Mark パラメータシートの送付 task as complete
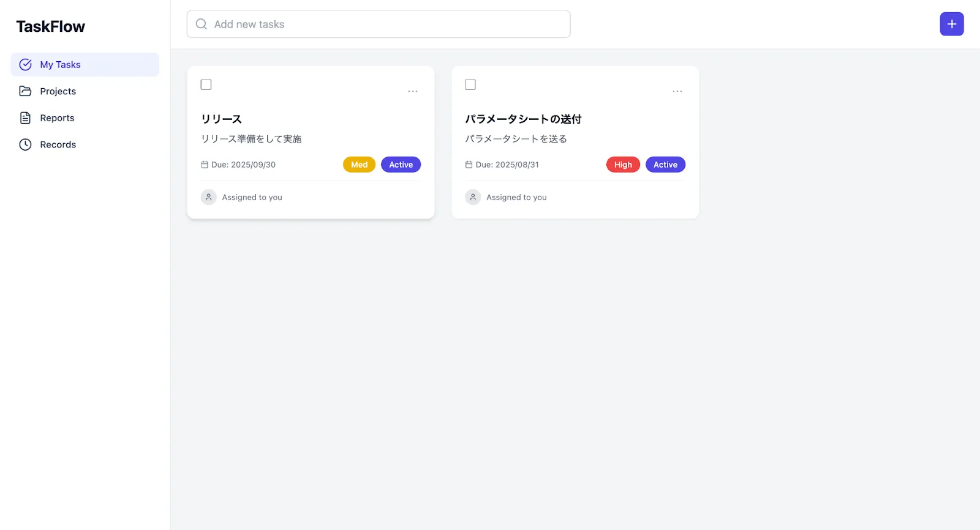Viewport: 980px width, 530px height. [x=470, y=84]
